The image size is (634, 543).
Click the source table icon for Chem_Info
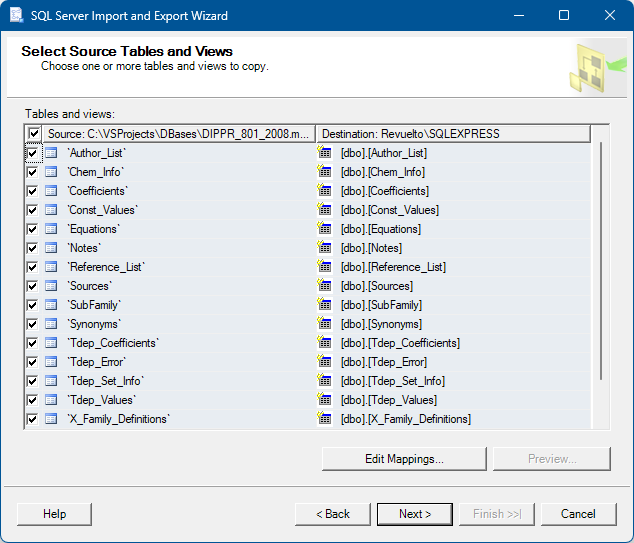pyautogui.click(x=51, y=172)
